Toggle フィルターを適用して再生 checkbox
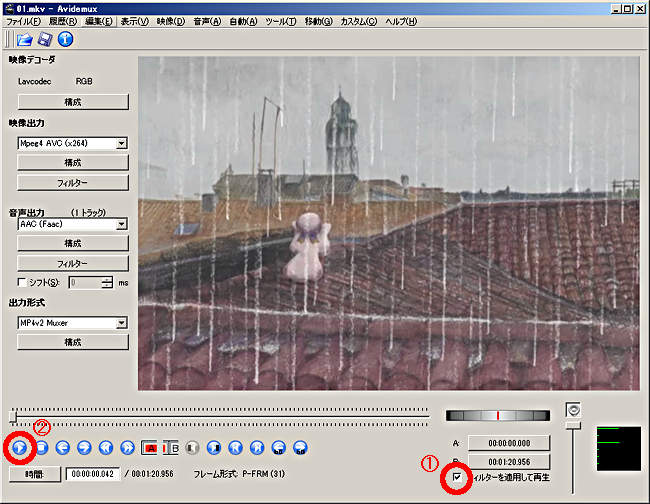This screenshot has height=504, width=650. tap(457, 477)
